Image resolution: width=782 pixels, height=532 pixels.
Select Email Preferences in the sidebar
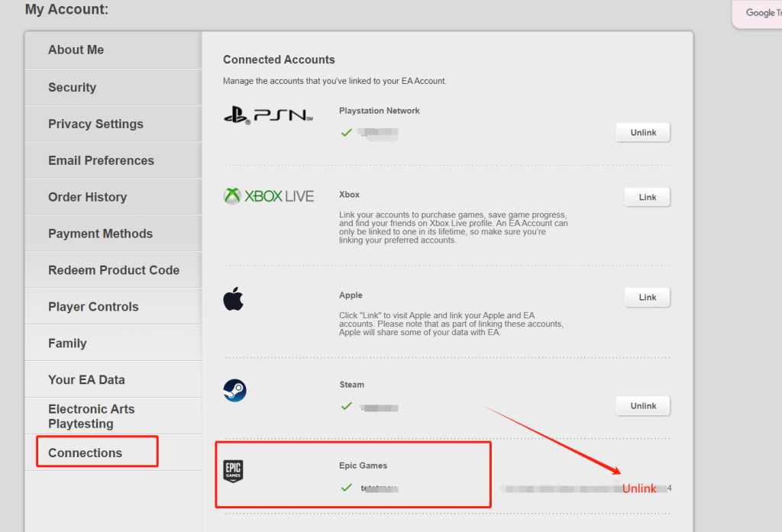pyautogui.click(x=114, y=160)
